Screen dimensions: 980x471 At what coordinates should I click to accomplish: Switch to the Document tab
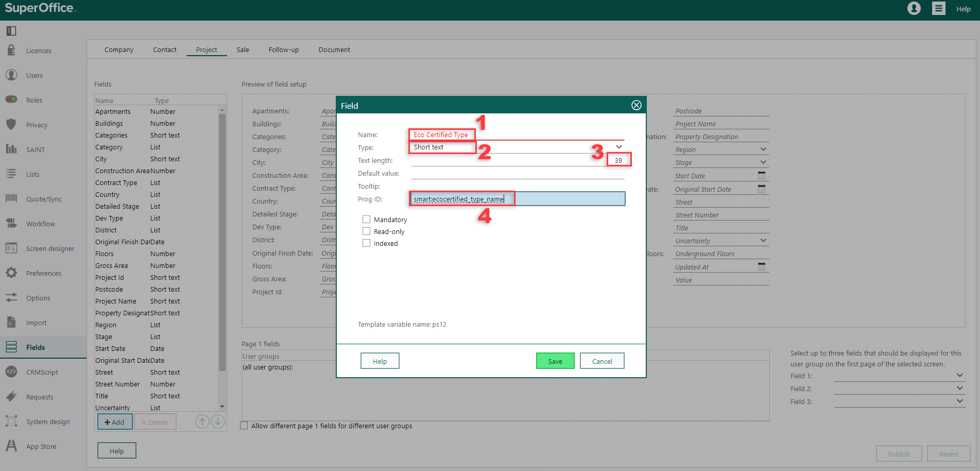pyautogui.click(x=334, y=49)
